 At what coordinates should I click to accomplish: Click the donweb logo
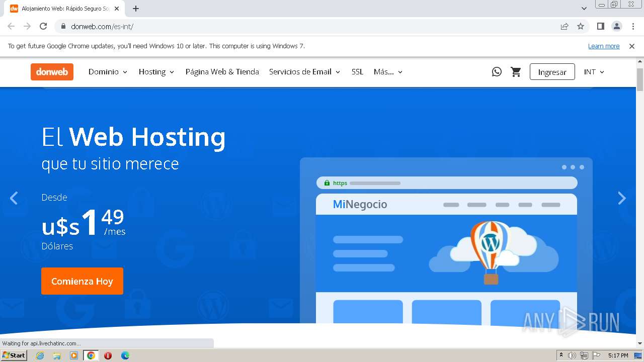coord(52,72)
